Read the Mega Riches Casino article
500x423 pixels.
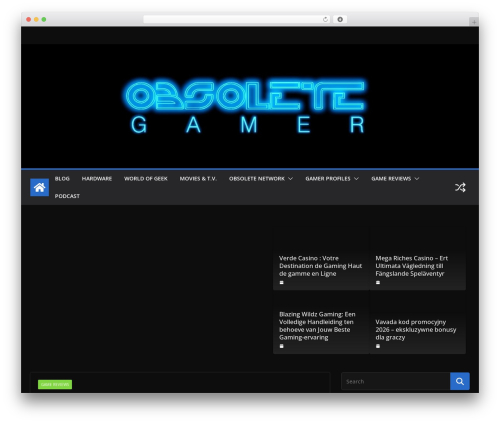tap(412, 266)
